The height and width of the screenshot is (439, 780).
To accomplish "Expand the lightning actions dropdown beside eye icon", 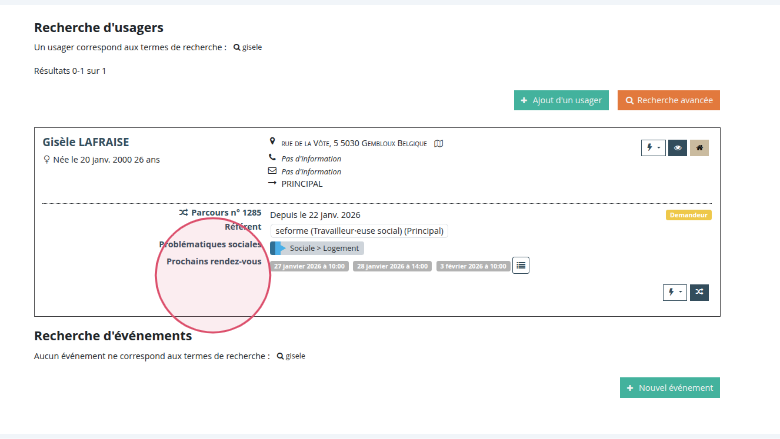I will 653,148.
